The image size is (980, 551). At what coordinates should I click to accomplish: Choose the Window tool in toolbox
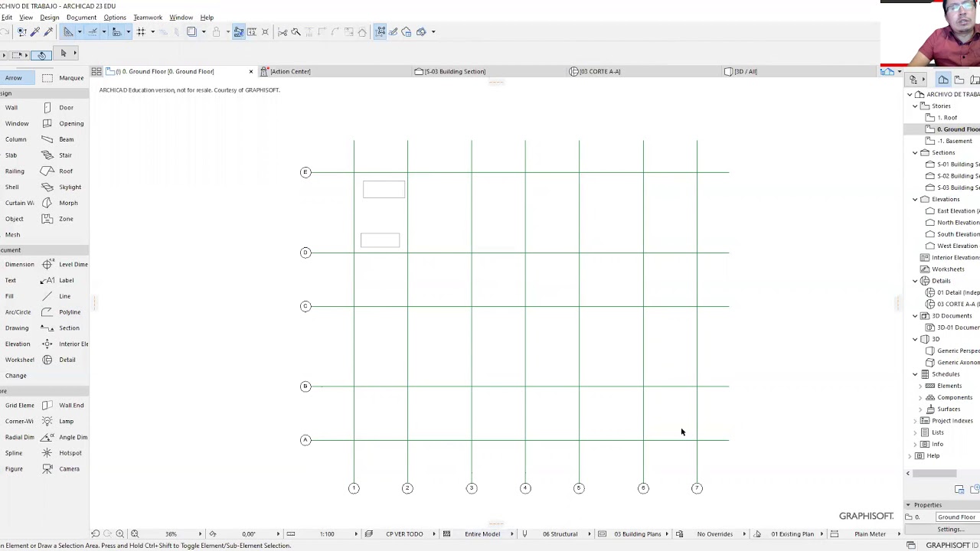17,123
